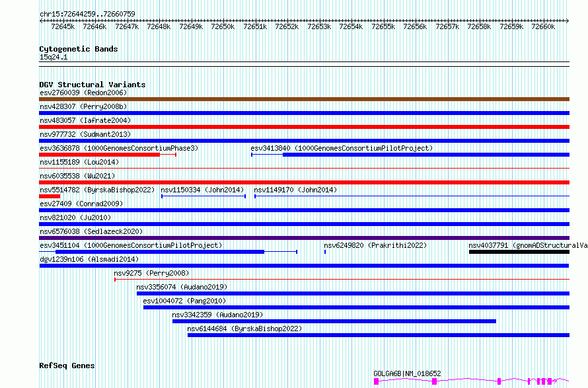Click the nsv6249820 (Prakrithi2022) label
The image size is (588, 388).
click(375, 245)
